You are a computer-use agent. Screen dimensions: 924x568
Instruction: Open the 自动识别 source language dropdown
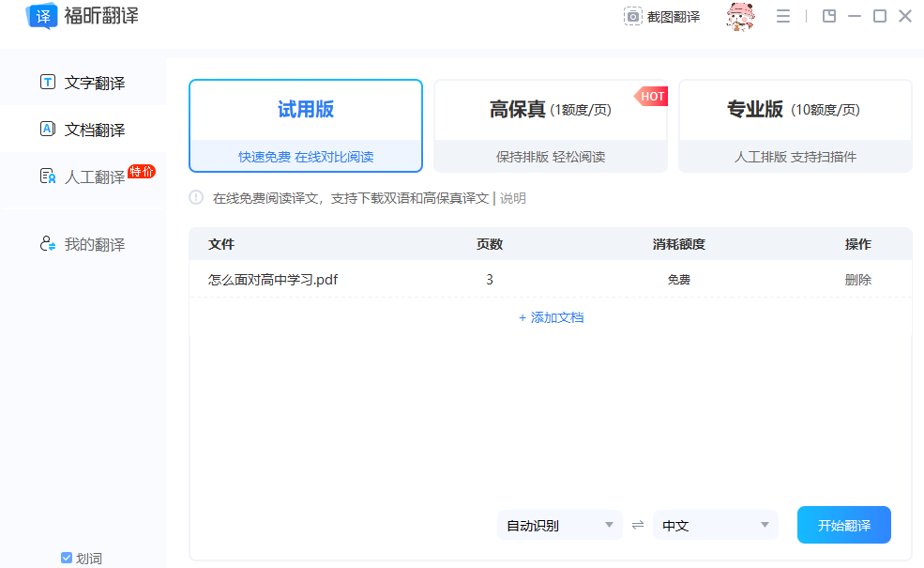(560, 525)
